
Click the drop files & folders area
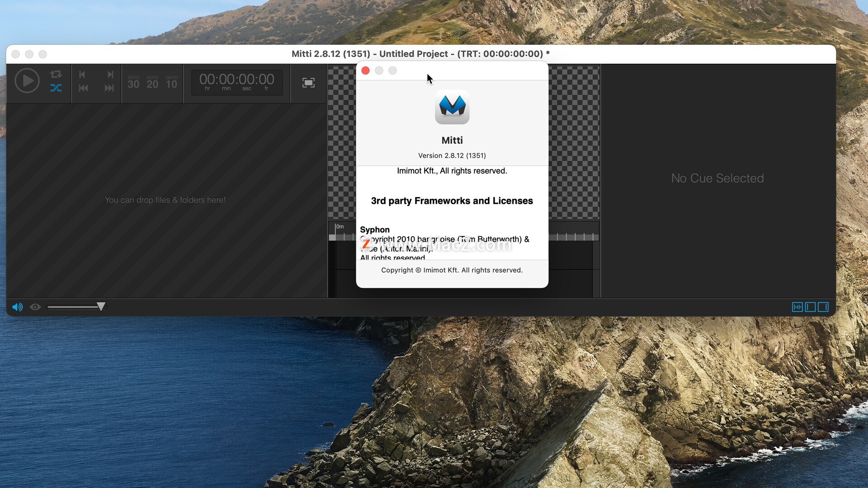click(x=165, y=200)
